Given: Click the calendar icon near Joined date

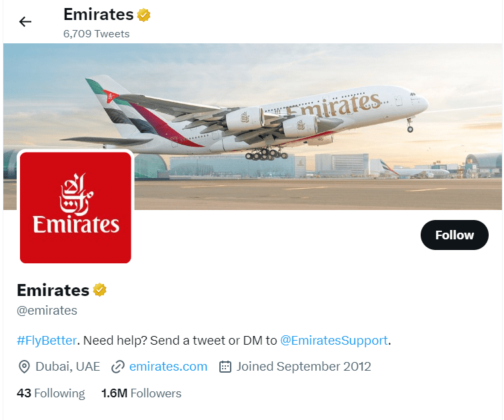Looking at the screenshot, I should (225, 367).
